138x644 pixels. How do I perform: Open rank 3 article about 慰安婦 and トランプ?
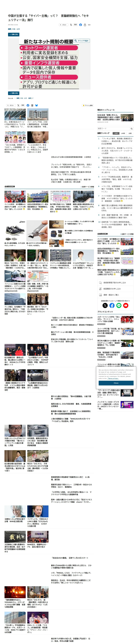[117, 160]
